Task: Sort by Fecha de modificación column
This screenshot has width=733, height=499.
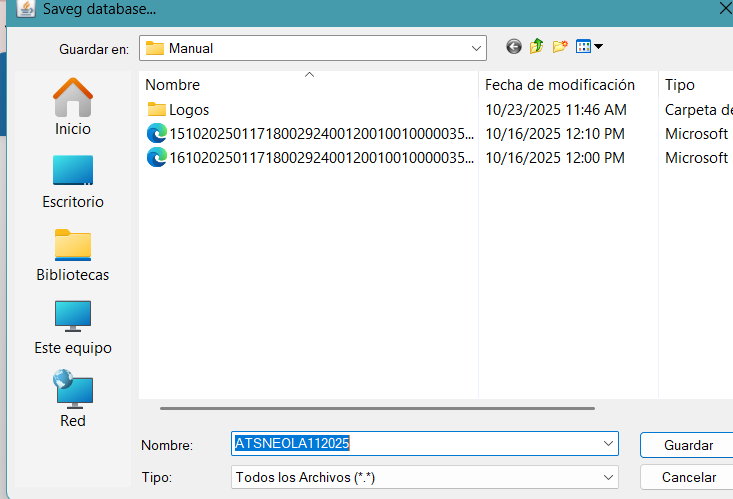Action: [x=560, y=85]
